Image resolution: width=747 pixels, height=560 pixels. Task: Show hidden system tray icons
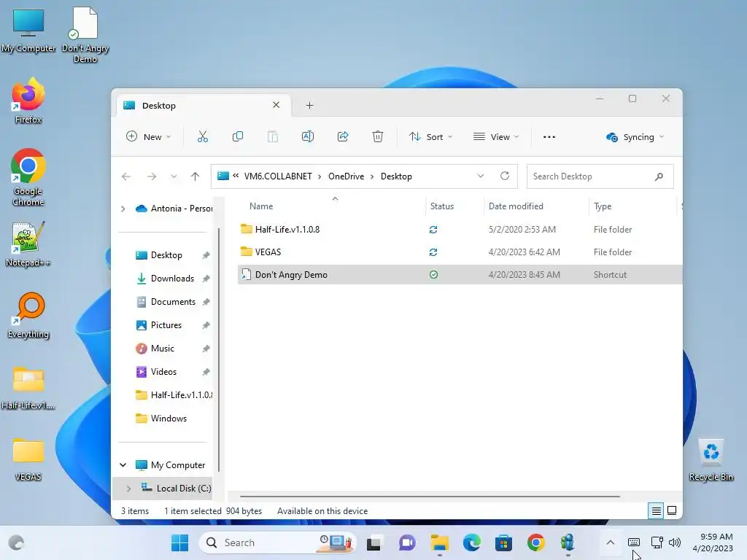point(611,542)
